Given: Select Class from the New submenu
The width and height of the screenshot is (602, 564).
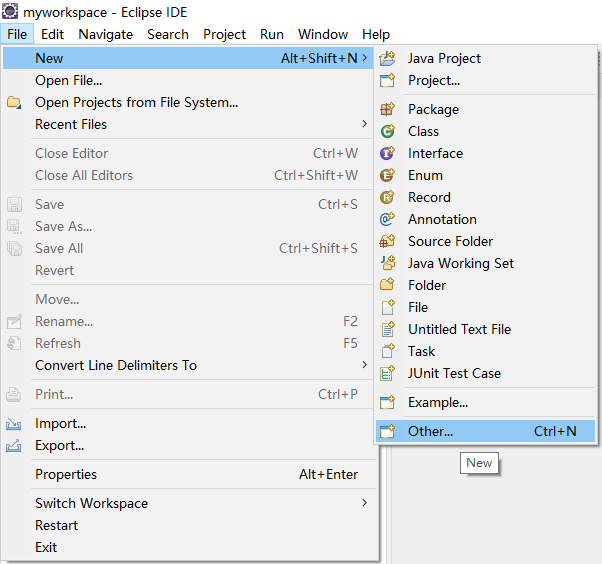Looking at the screenshot, I should 485,131.
